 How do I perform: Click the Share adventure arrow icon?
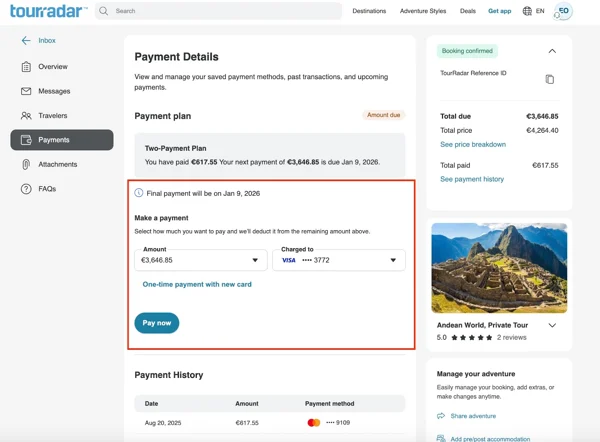point(441,416)
